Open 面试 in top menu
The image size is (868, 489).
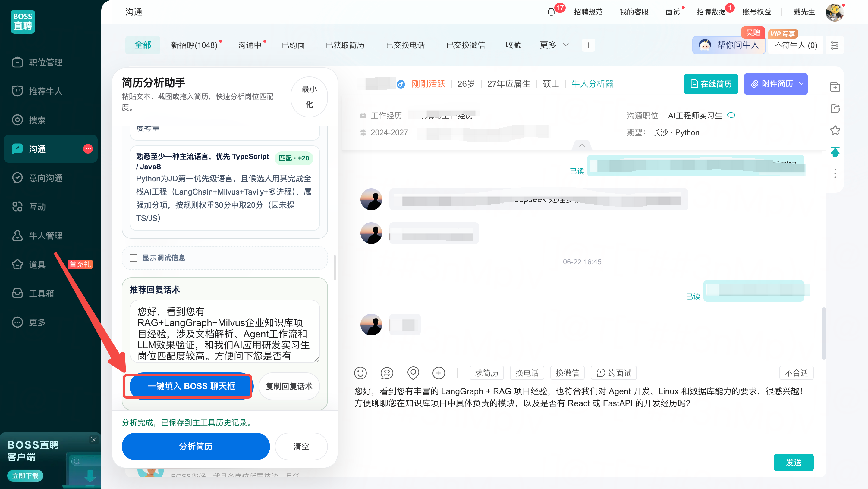673,12
